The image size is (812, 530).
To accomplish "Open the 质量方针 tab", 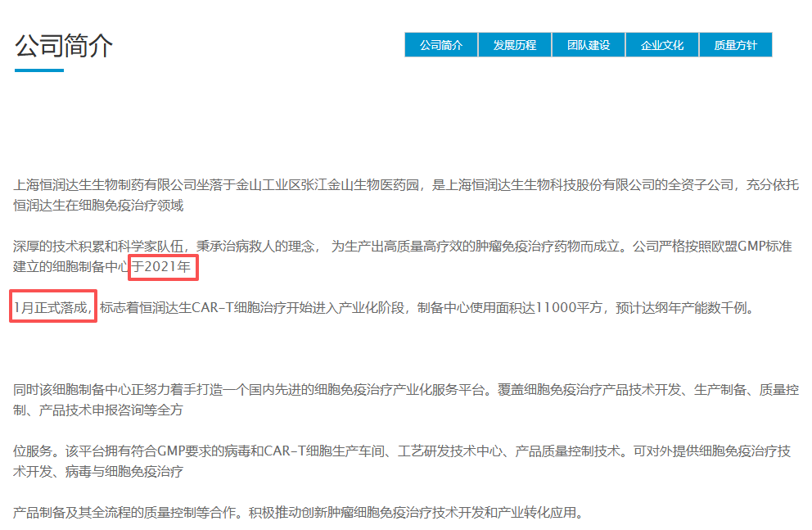I will (735, 45).
